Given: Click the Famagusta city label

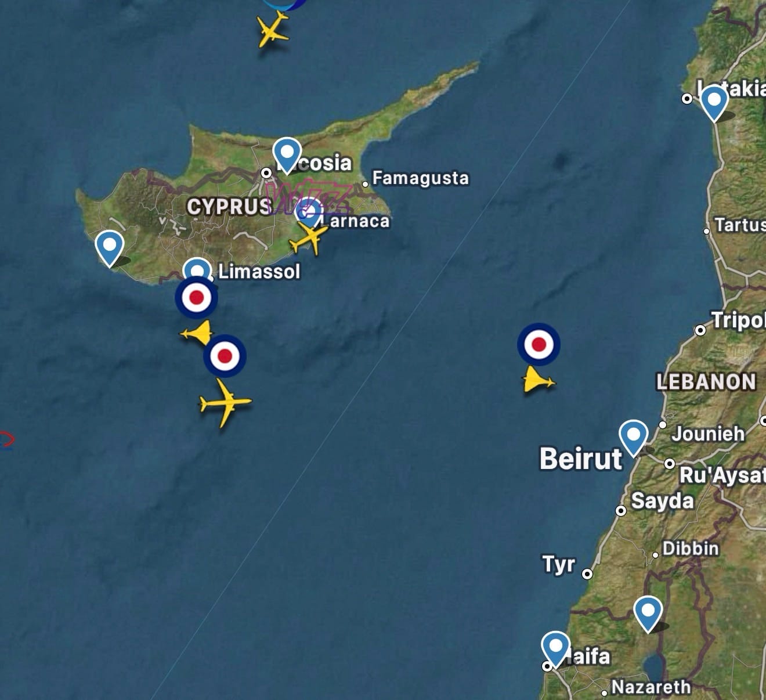Looking at the screenshot, I should coord(420,178).
